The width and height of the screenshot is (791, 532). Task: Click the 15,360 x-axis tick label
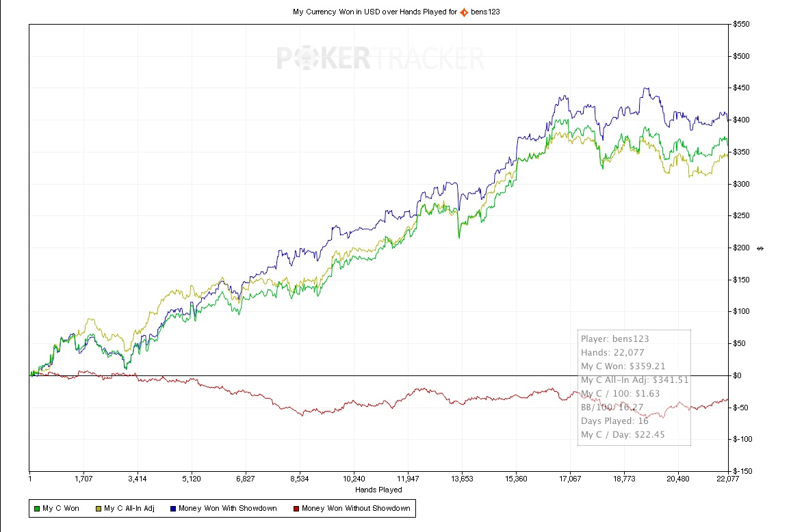tap(516, 479)
